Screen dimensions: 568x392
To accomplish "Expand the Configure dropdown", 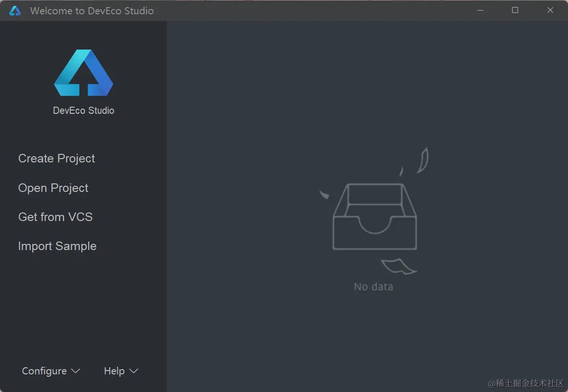I will tap(51, 371).
